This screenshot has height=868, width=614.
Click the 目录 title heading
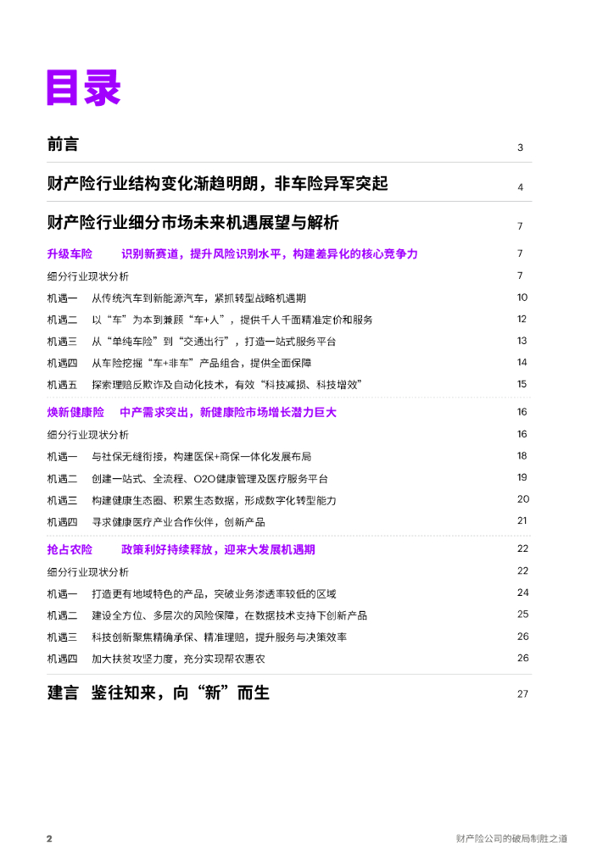coord(84,87)
